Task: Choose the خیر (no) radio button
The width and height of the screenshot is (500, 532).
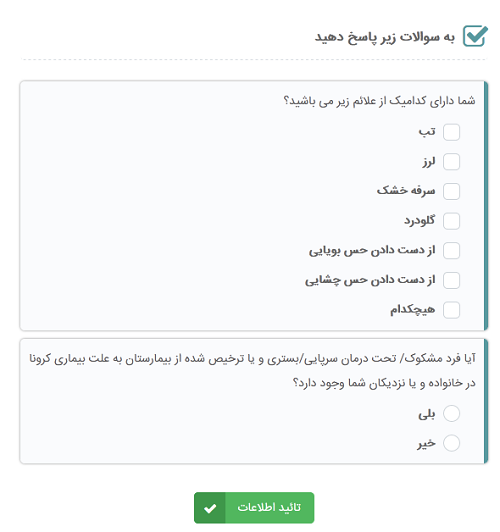Action: pyautogui.click(x=451, y=443)
